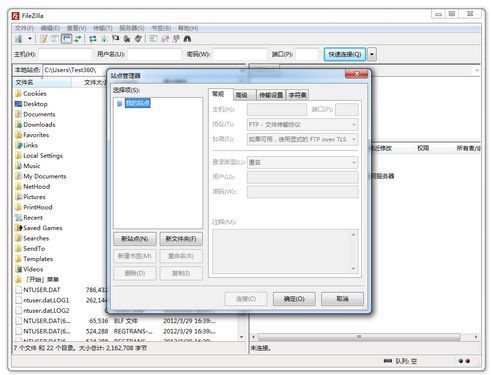Image resolution: width=492 pixels, height=375 pixels.
Task: Toggle the local directory tree icon
Action: (55, 39)
